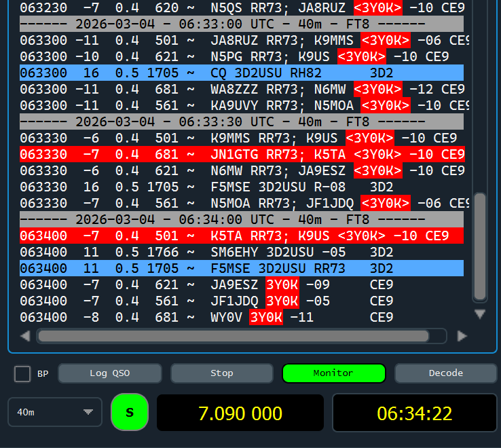The image size is (501, 448).
Task: Open the 40m band dropdown
Action: pyautogui.click(x=55, y=412)
